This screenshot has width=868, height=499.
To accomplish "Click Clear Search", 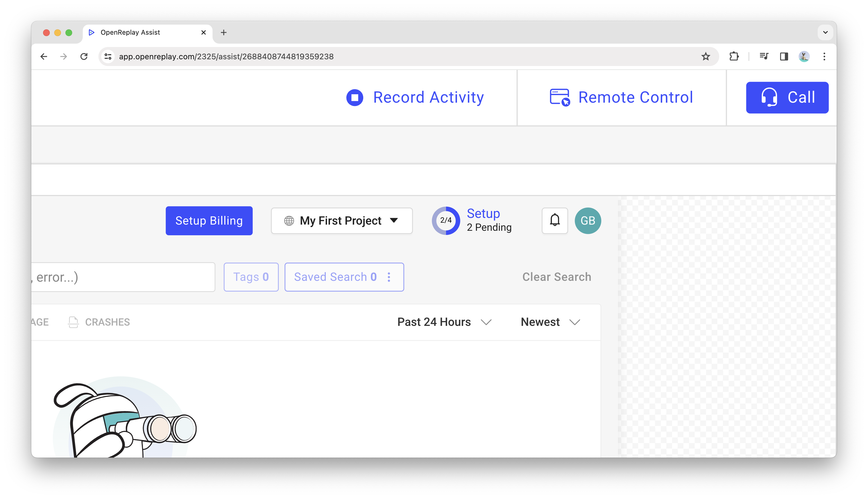I will [x=557, y=277].
